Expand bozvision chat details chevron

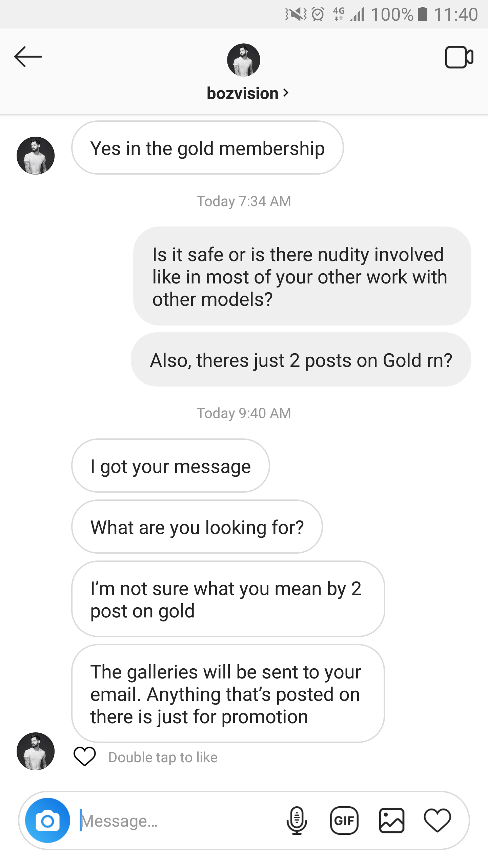coord(286,93)
